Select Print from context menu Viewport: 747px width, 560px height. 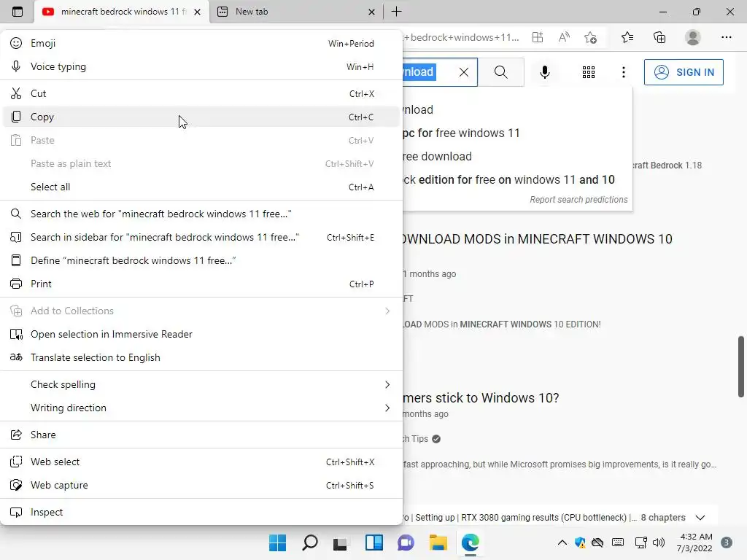tap(201, 284)
